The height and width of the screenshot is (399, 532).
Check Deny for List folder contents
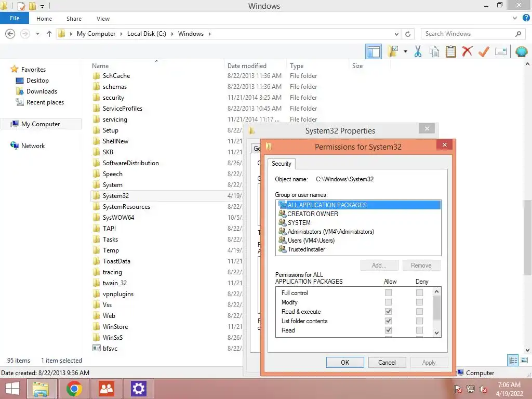coord(419,321)
